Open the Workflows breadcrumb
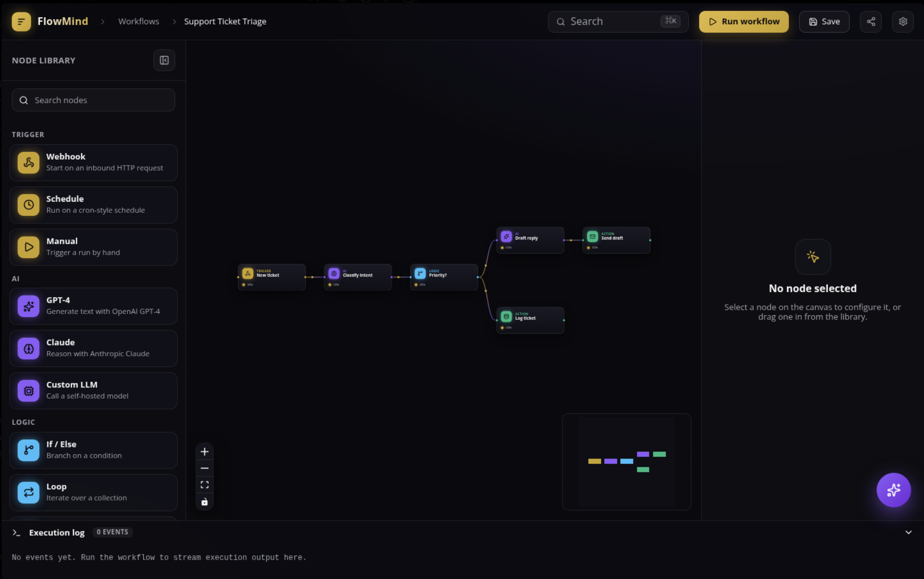Screen dimensions: 924x579 click(x=139, y=21)
